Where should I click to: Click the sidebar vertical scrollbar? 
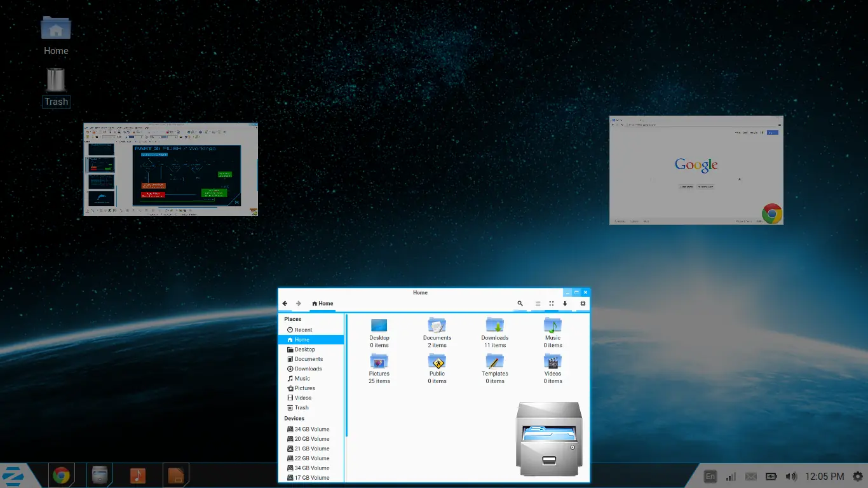point(346,375)
